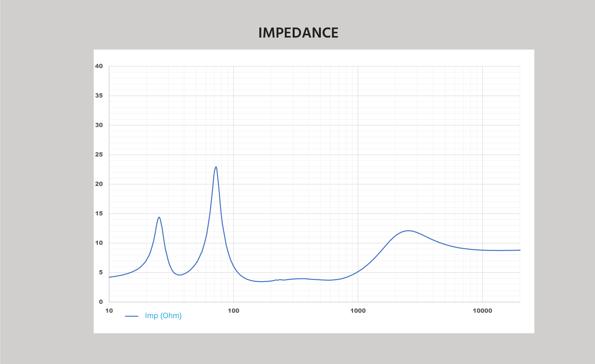Click the 10000 label on frequency axis
This screenshot has width=595, height=364.
[x=482, y=311]
